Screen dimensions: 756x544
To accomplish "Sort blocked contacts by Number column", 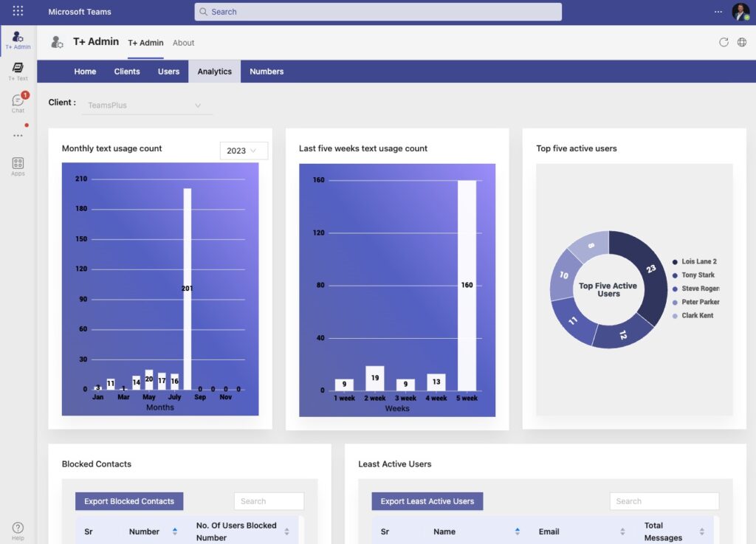I will pyautogui.click(x=175, y=531).
